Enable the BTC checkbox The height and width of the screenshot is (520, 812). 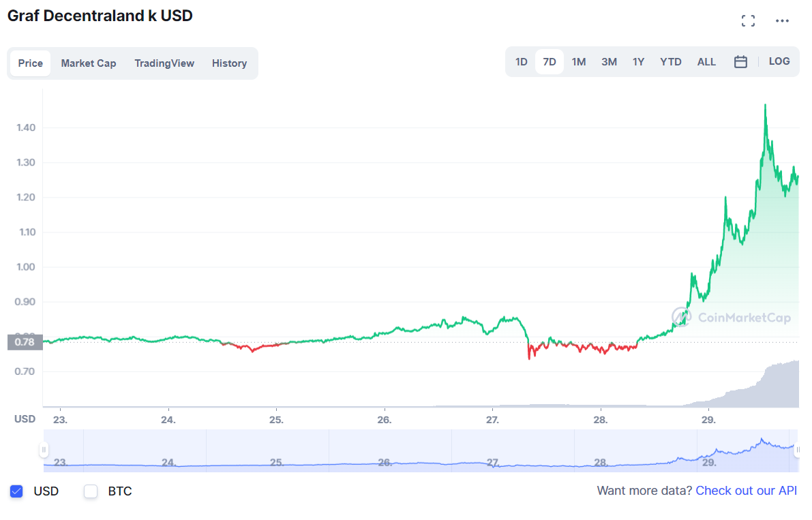91,491
